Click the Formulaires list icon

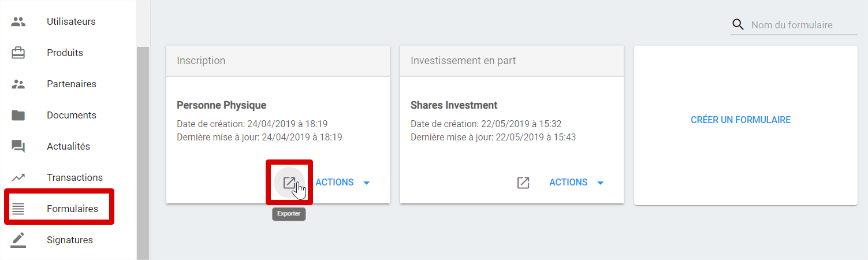[x=18, y=209]
